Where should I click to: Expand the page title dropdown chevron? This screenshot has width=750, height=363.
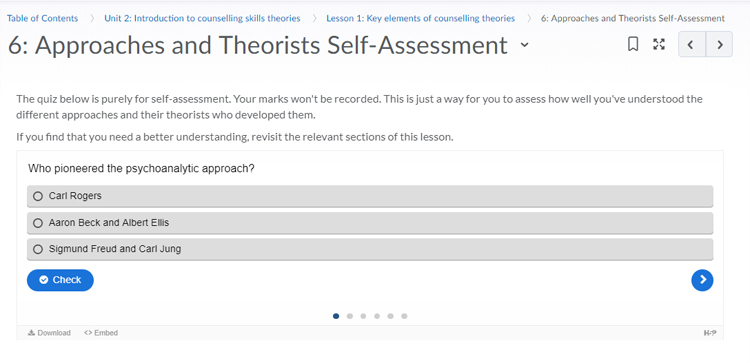pos(525,45)
